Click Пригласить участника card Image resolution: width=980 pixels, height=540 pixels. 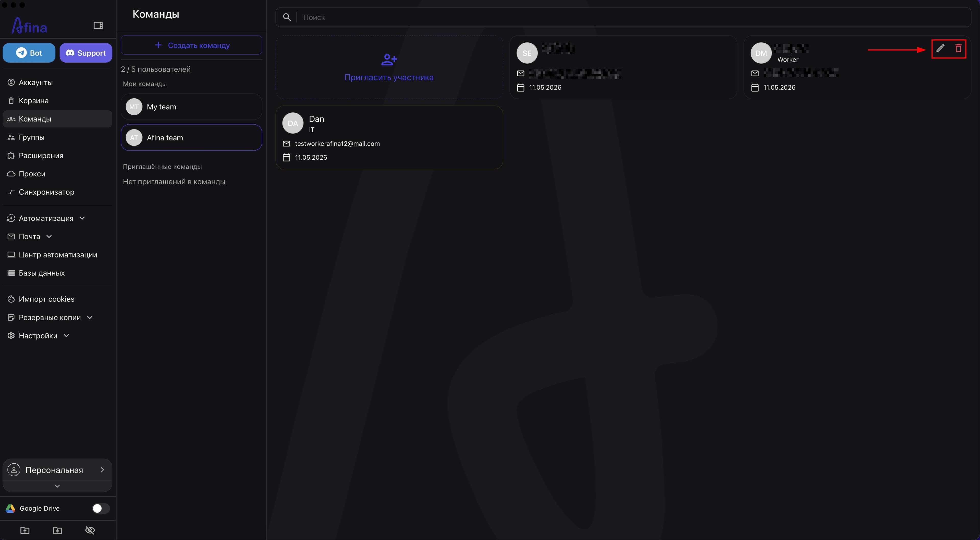[x=389, y=67]
